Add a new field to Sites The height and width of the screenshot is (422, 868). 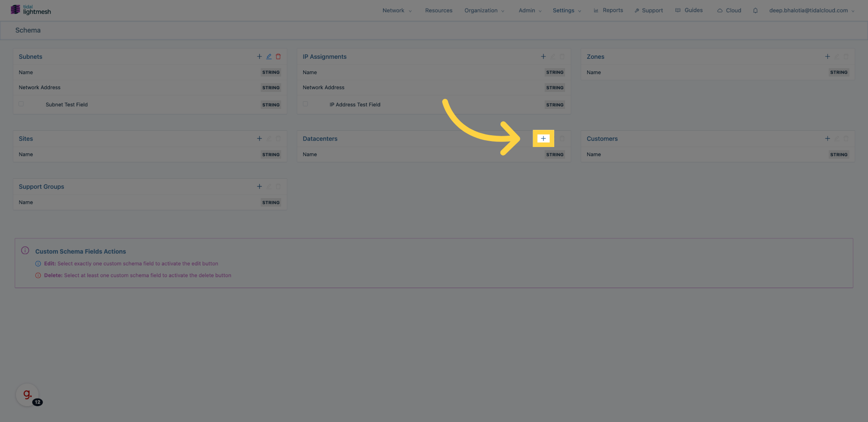[x=259, y=138]
